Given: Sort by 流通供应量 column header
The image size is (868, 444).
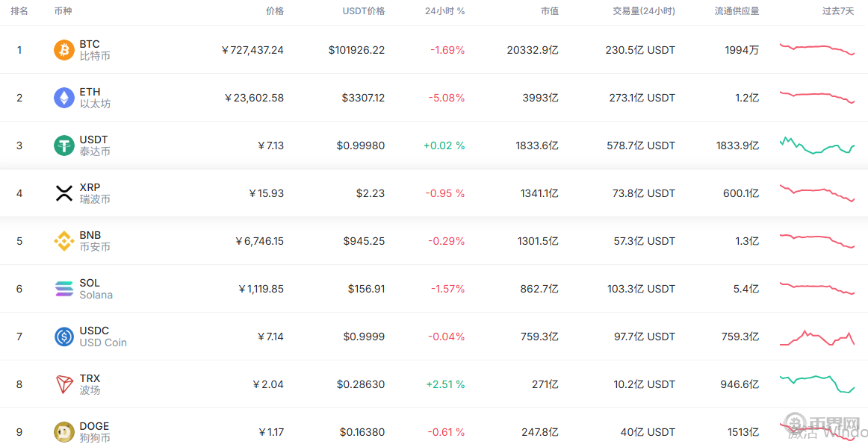Looking at the screenshot, I should point(737,11).
